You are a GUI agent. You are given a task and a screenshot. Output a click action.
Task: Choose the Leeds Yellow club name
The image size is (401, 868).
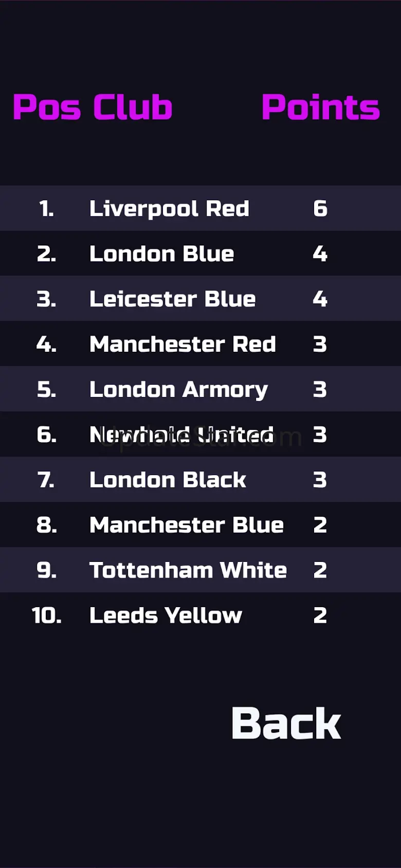166,615
